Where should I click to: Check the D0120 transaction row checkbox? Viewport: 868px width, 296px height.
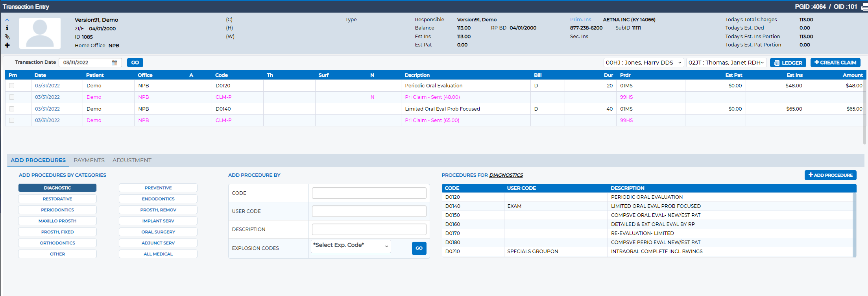point(11,85)
